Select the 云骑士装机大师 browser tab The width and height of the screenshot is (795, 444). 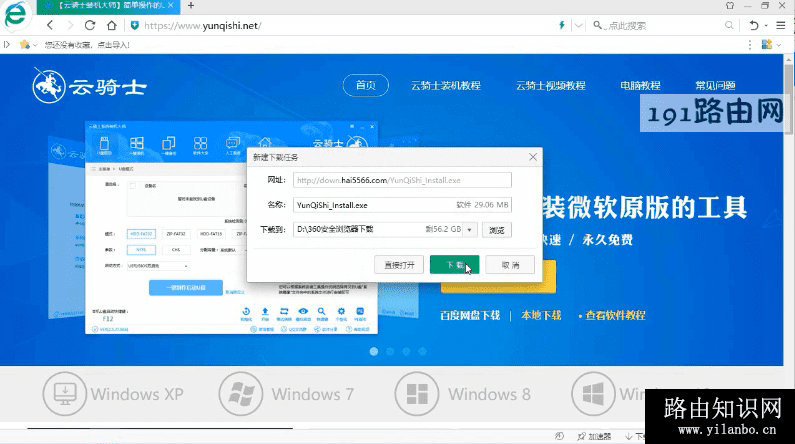tap(109, 6)
